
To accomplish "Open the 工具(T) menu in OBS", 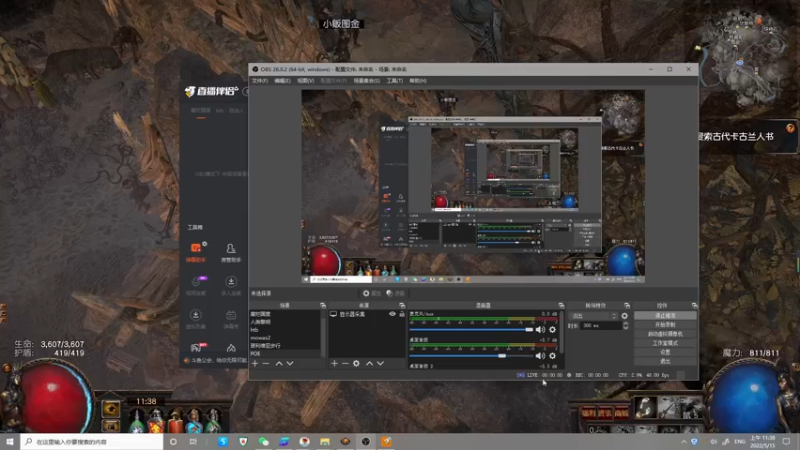I will click(394, 81).
